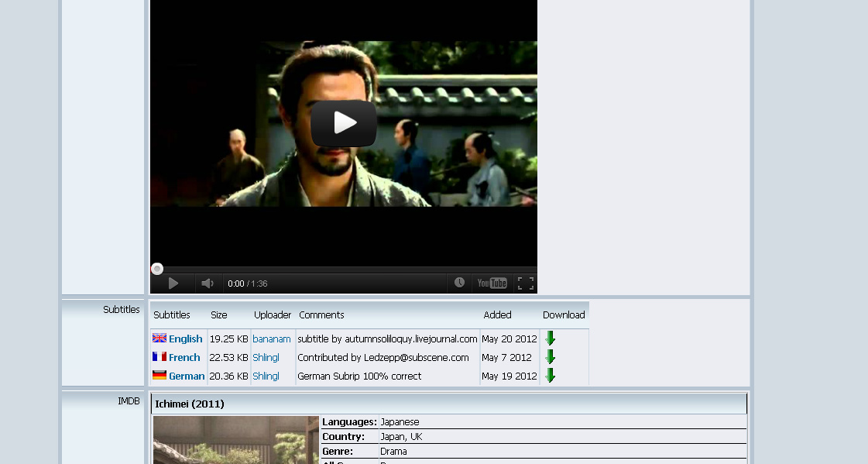Select the German Subrip 100% correct comment

click(x=359, y=376)
